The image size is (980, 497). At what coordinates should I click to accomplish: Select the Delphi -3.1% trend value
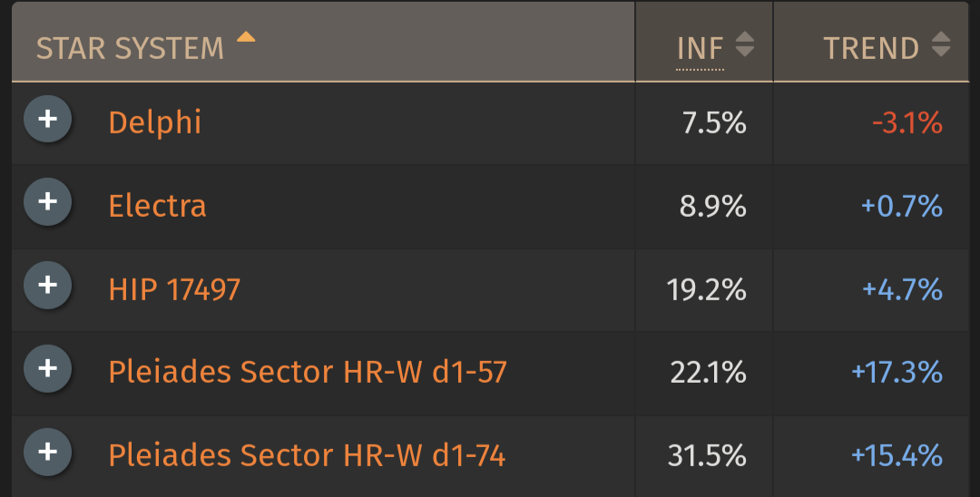tap(907, 123)
